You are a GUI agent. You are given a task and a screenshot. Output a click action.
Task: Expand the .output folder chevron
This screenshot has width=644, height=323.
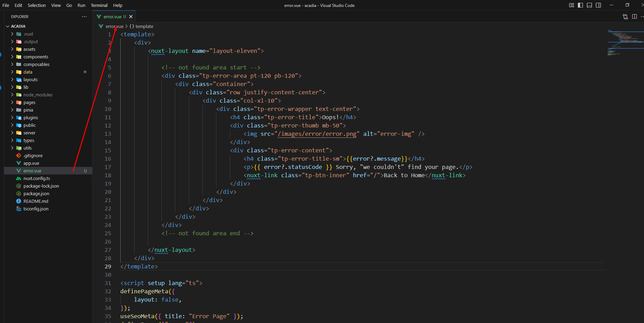click(x=12, y=41)
